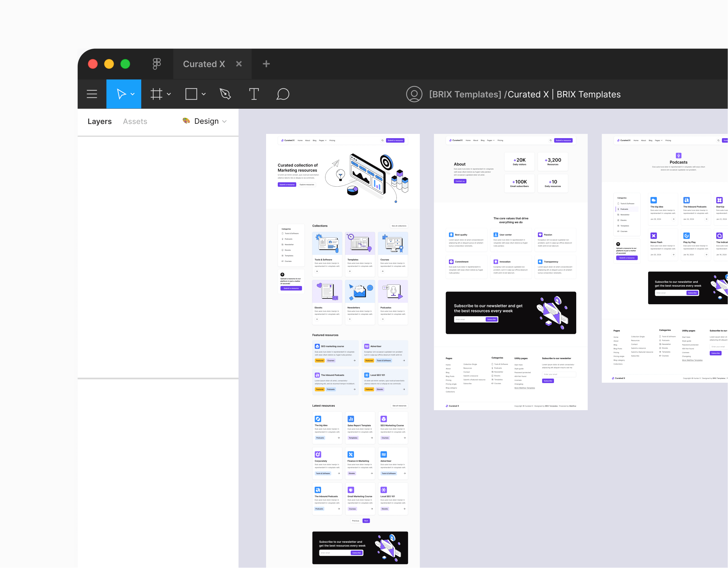This screenshot has width=728, height=568.
Task: Select the Text tool
Action: [x=254, y=94]
